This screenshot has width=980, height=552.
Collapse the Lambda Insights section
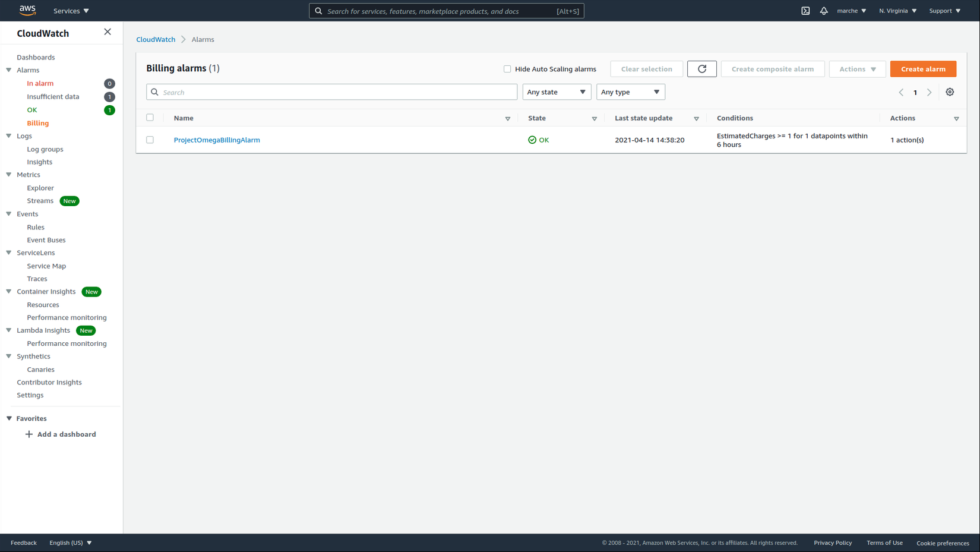[9, 330]
